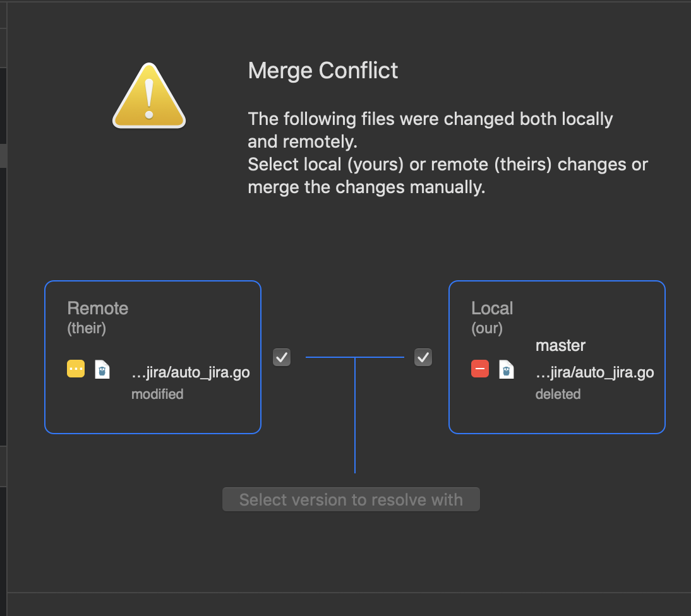Click the modified label under remote file
This screenshot has height=616, width=691.
[157, 394]
